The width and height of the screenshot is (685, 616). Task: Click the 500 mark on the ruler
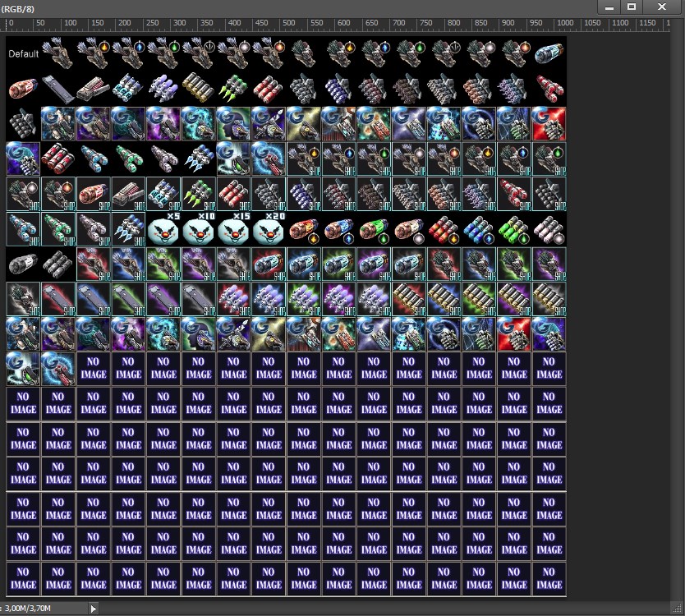(x=288, y=23)
